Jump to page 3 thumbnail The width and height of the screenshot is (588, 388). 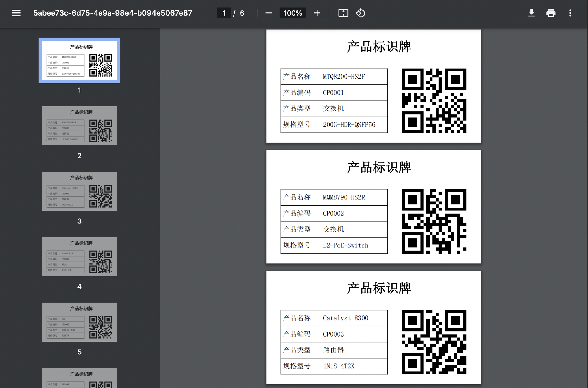pyautogui.click(x=79, y=191)
